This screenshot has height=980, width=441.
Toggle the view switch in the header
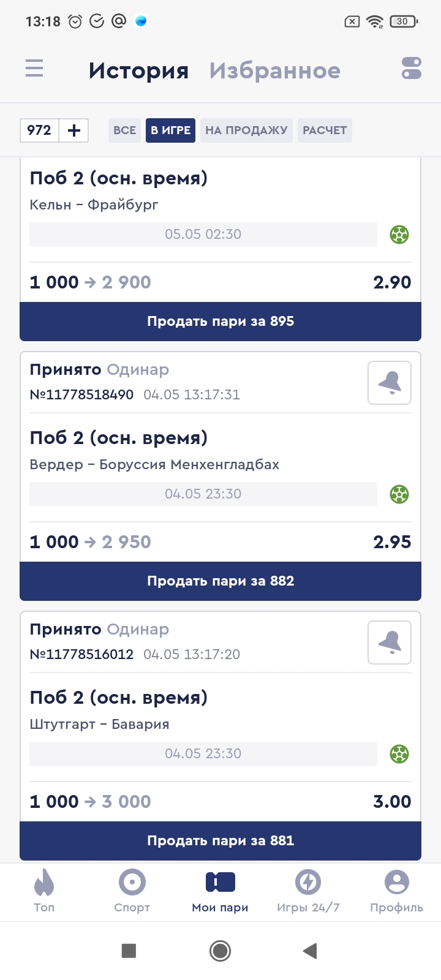click(x=412, y=68)
